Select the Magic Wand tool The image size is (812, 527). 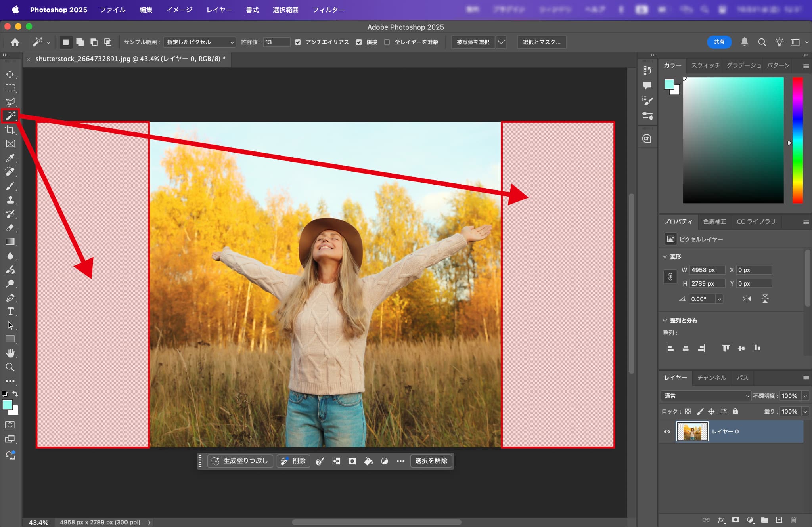10,116
